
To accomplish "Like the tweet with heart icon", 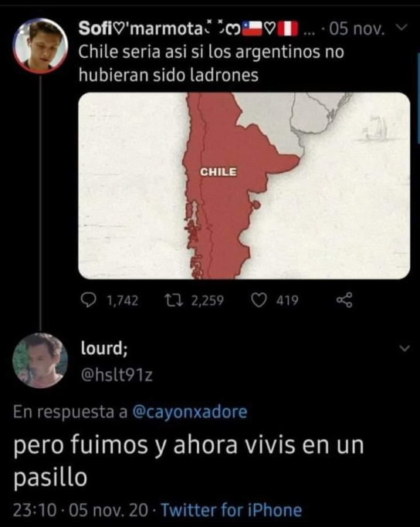I will point(259,300).
